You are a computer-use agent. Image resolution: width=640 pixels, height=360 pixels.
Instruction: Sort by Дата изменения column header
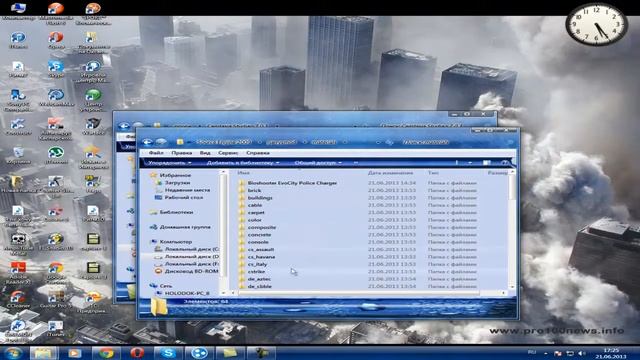click(390, 173)
